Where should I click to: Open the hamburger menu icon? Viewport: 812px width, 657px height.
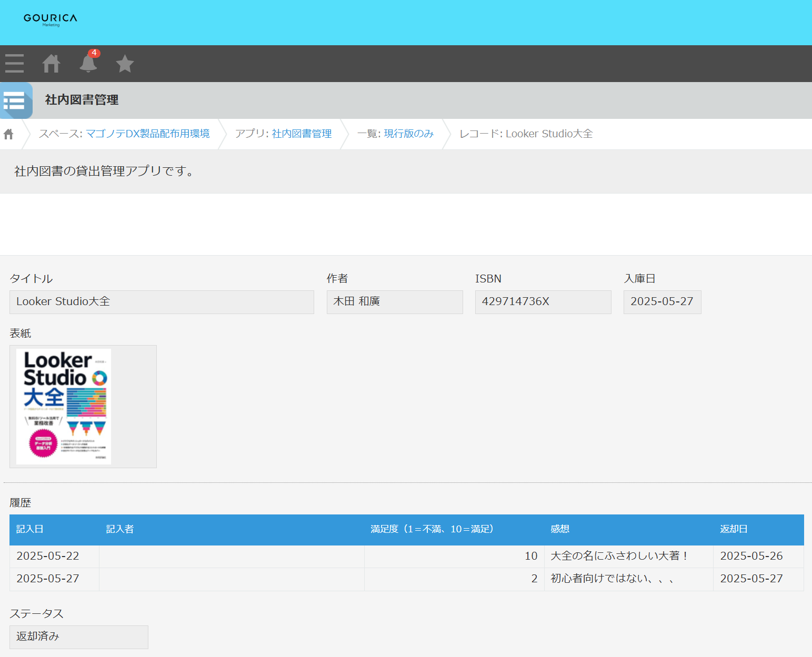click(14, 63)
